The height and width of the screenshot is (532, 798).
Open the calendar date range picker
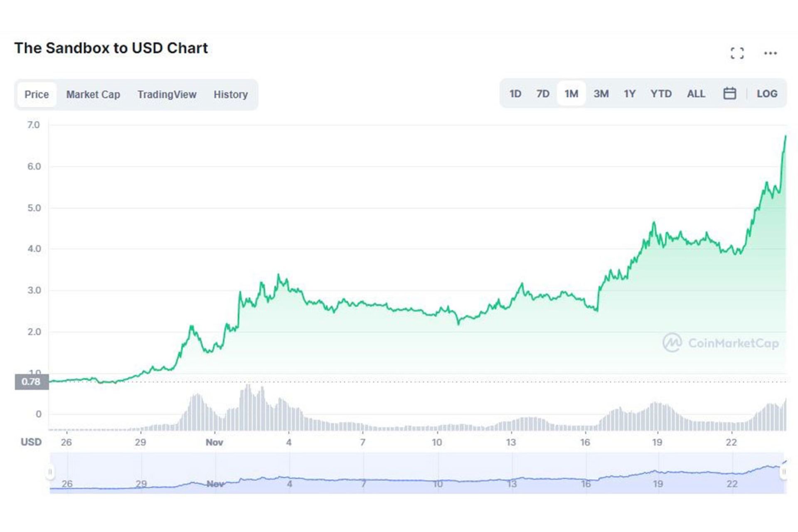[729, 94]
